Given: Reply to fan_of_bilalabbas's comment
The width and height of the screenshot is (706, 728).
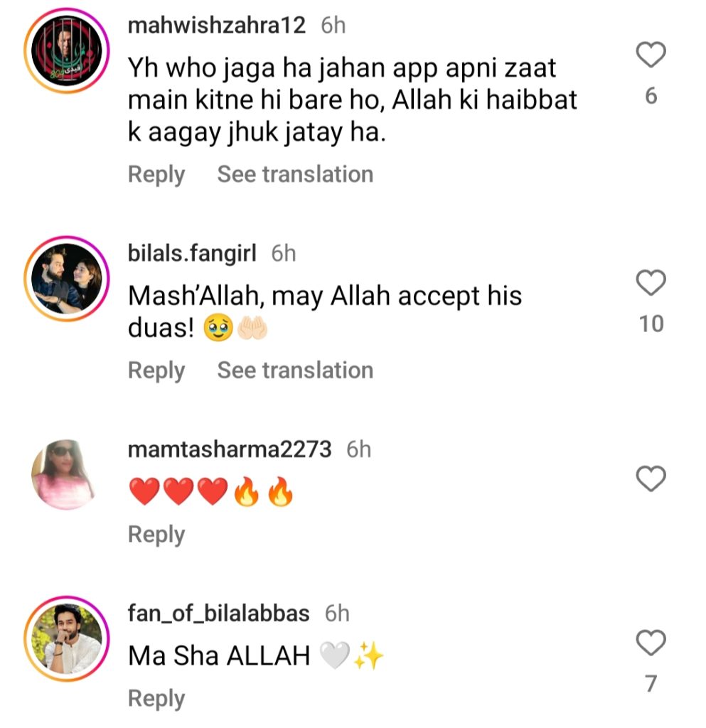Looking at the screenshot, I should 156,699.
